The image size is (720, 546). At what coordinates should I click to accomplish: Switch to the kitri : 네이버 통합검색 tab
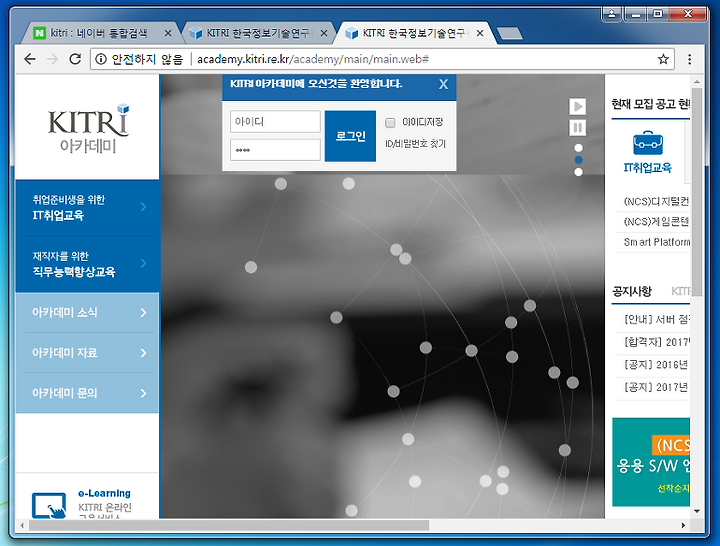[x=99, y=33]
